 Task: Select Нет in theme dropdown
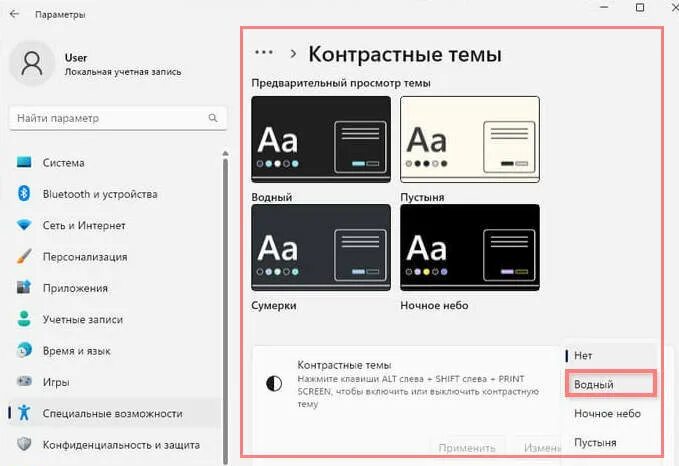[x=611, y=356]
